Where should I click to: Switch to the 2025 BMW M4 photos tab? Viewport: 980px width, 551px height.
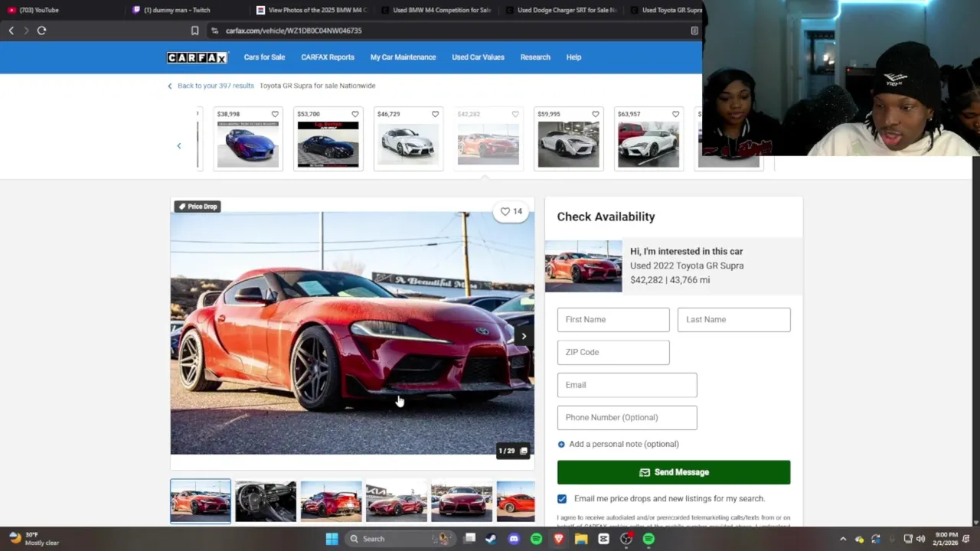click(312, 10)
